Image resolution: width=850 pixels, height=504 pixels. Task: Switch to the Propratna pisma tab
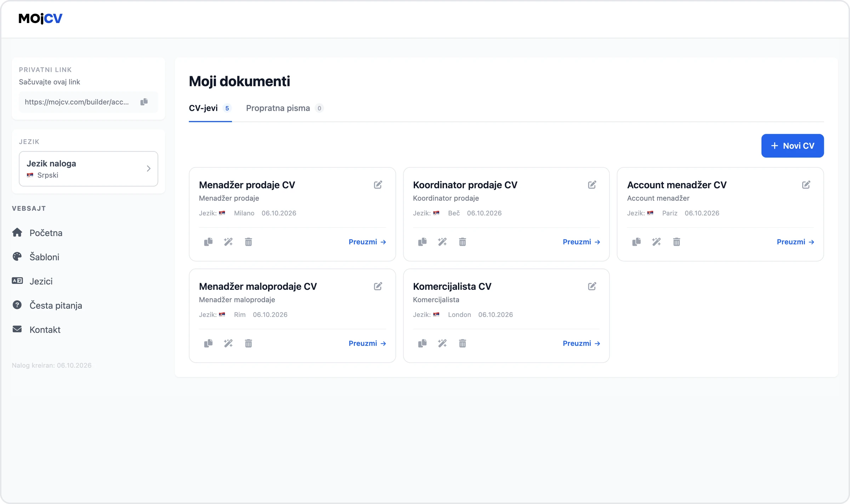click(x=285, y=108)
